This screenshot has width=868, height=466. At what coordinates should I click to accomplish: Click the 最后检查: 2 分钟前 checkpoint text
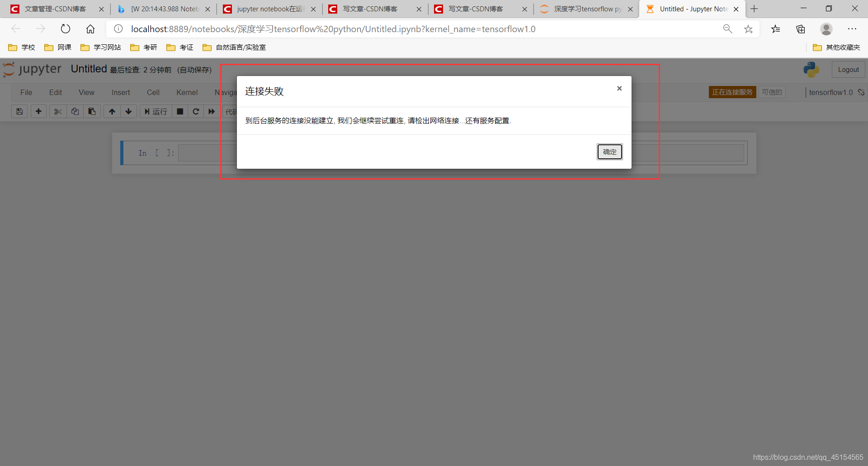point(141,70)
